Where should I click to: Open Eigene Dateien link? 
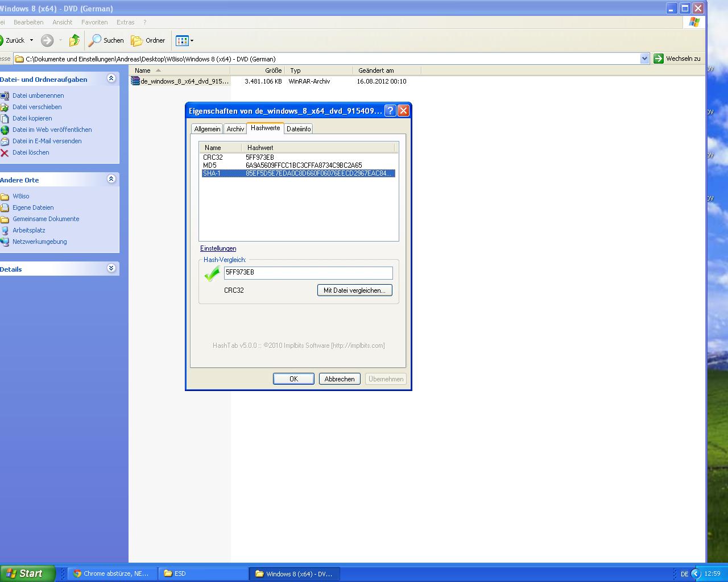coord(33,207)
